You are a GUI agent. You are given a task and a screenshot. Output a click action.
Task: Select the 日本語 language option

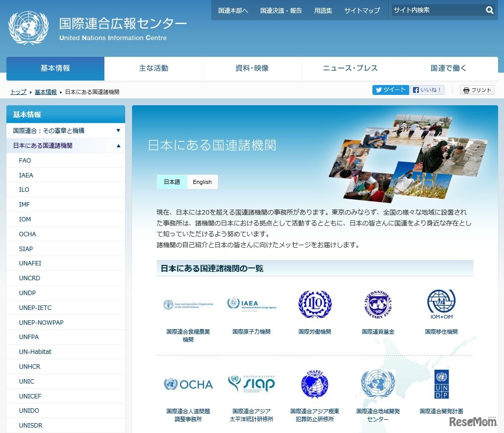click(172, 182)
